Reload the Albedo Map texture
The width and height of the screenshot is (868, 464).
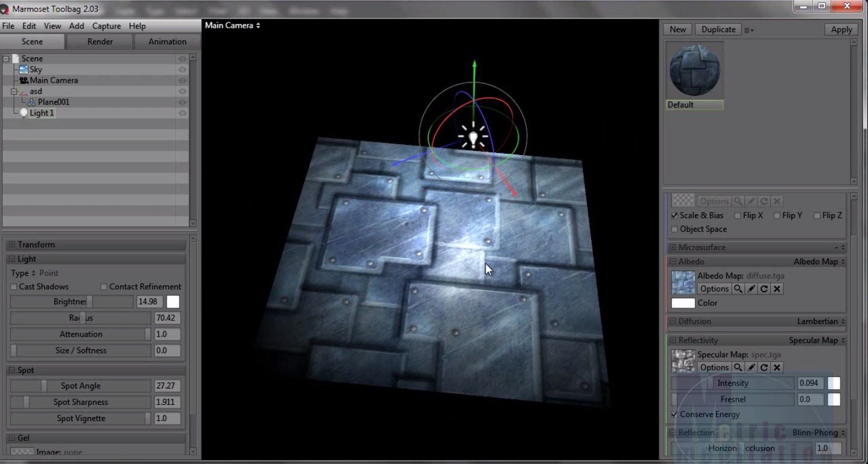tap(764, 288)
